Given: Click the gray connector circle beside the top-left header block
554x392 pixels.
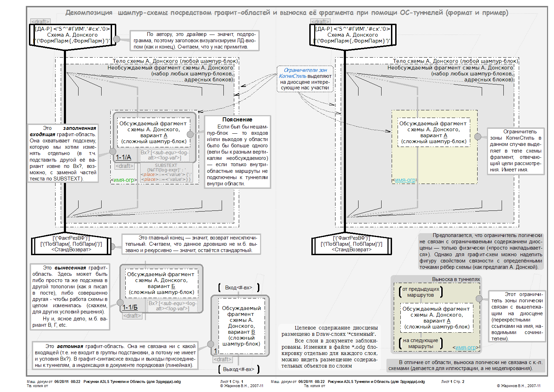Looking at the screenshot, I should (x=117, y=39).
